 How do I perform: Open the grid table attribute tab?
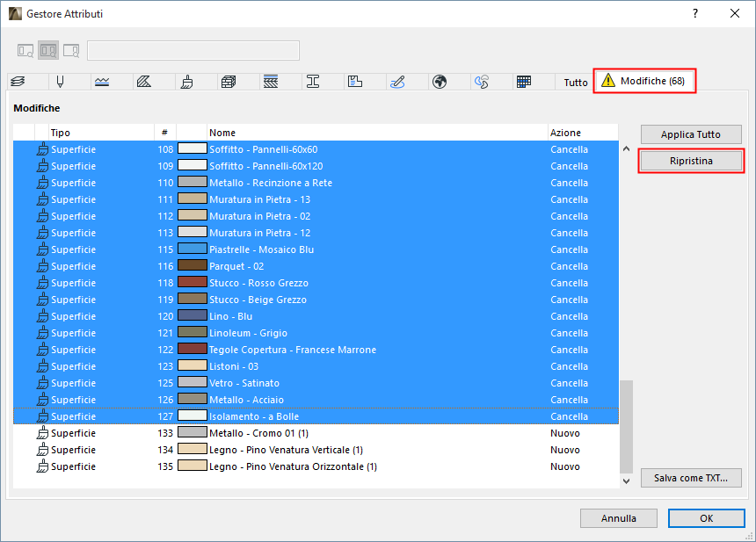(524, 82)
